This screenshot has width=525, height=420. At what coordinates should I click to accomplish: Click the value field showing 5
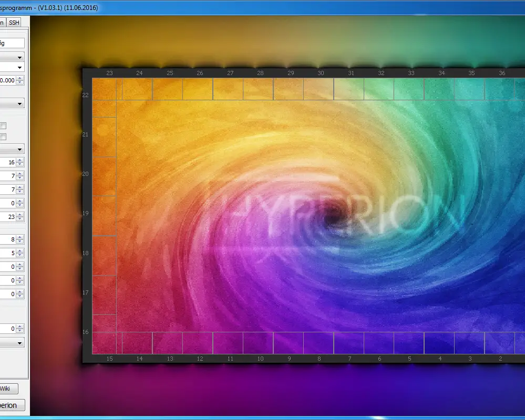point(8,253)
